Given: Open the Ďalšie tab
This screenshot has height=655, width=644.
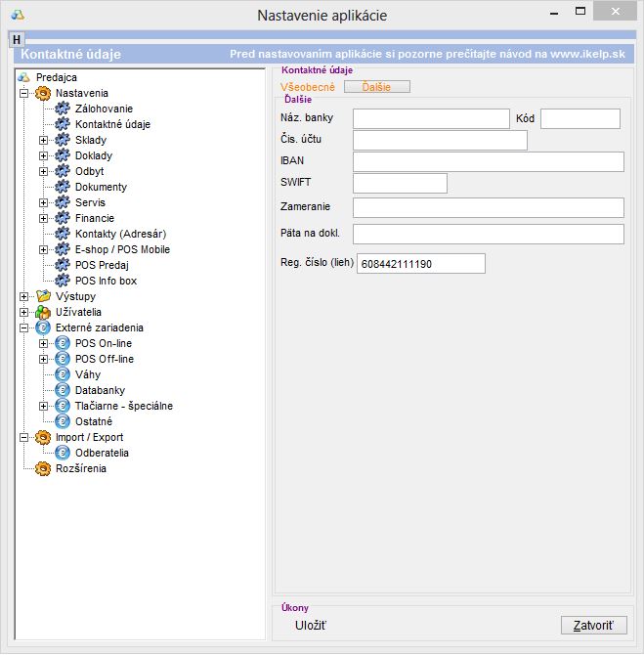Looking at the screenshot, I should point(376,87).
